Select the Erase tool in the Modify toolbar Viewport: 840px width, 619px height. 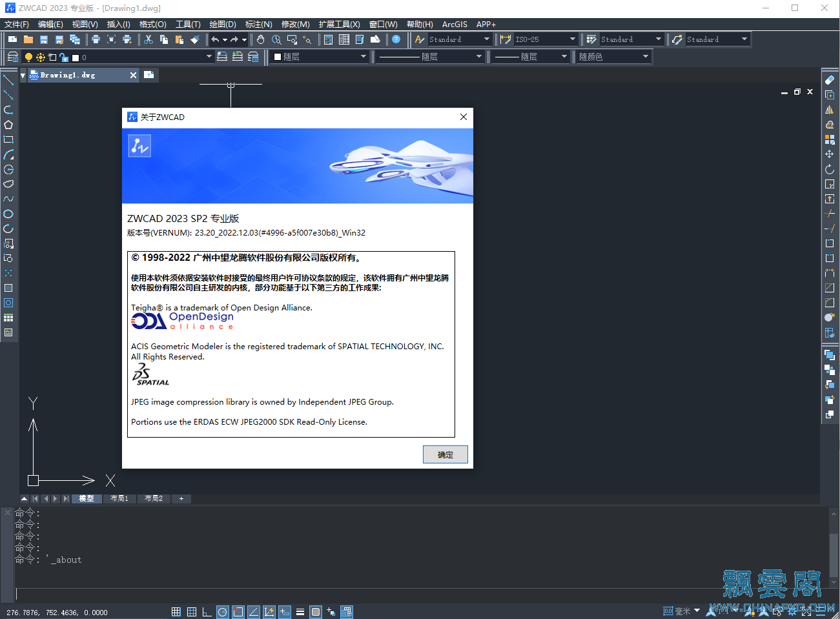[x=830, y=80]
